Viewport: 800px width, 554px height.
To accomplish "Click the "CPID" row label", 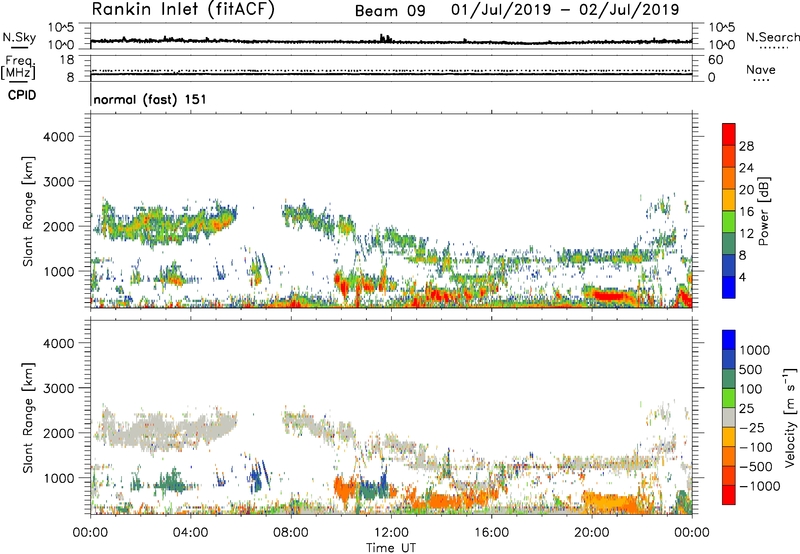I will pos(22,95).
